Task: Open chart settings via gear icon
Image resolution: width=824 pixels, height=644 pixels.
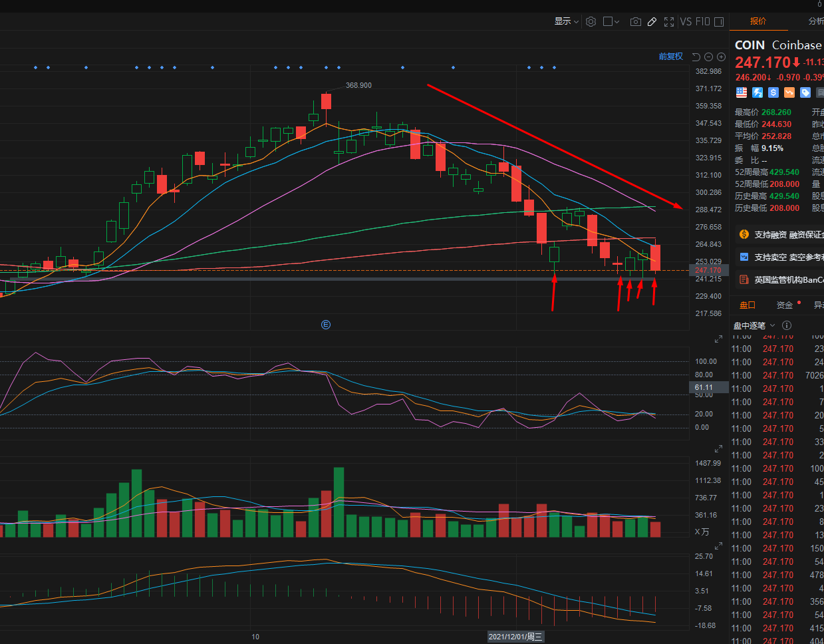Action: tap(591, 21)
